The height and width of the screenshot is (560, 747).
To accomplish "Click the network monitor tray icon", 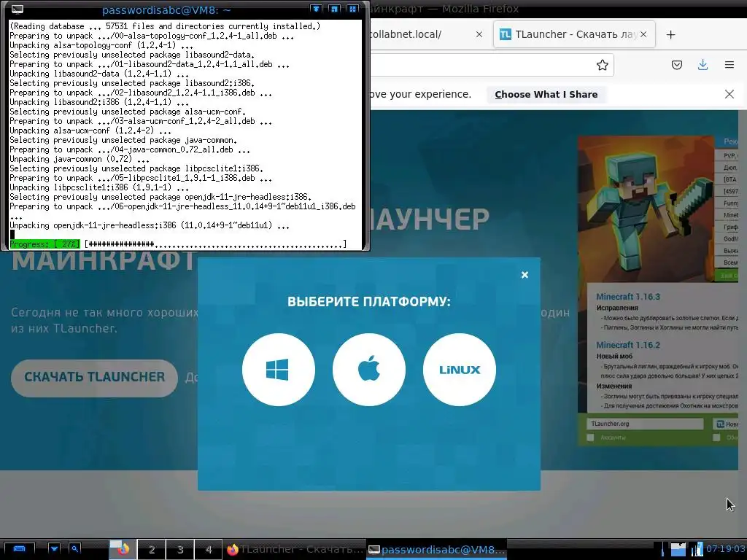I will (x=697, y=550).
